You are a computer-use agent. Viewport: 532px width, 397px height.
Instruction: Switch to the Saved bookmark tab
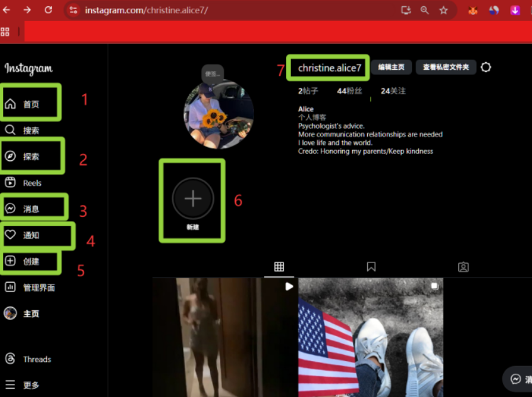371,267
